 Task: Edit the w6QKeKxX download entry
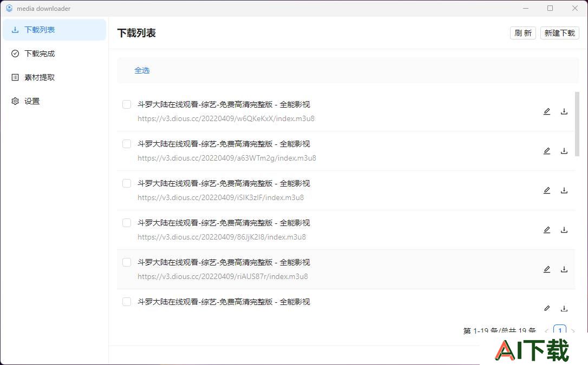(x=547, y=111)
